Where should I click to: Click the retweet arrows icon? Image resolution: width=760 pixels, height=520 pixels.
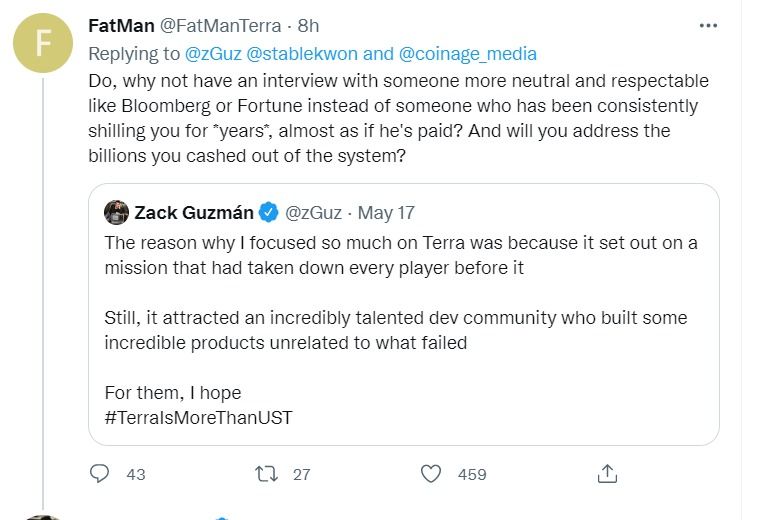coord(267,473)
